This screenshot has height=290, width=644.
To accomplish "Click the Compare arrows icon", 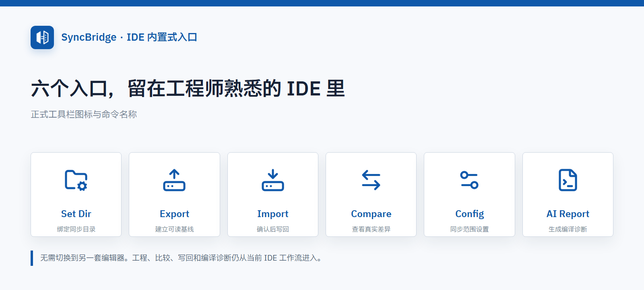I will pyautogui.click(x=371, y=180).
